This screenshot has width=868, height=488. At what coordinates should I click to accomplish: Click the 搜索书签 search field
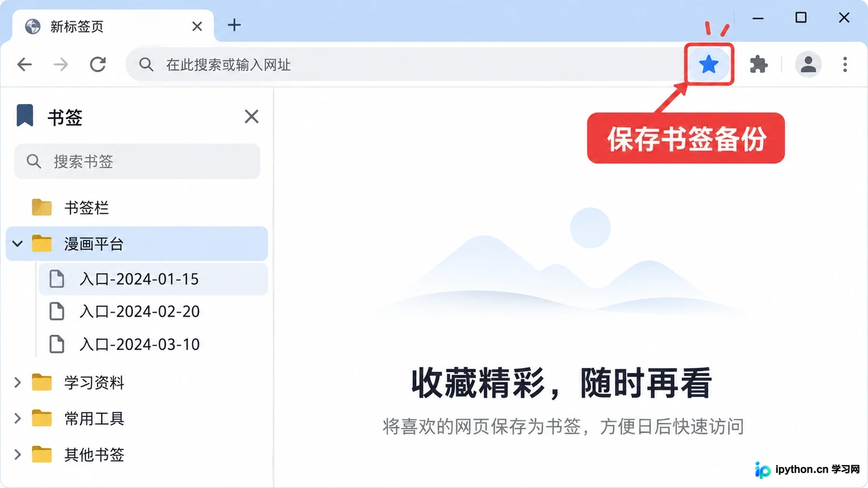coord(137,161)
